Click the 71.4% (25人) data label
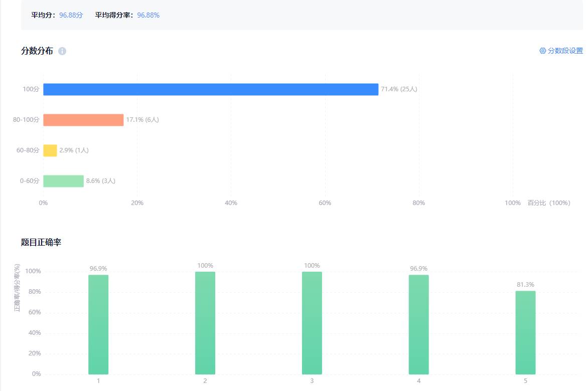588x391 pixels. tap(399, 89)
